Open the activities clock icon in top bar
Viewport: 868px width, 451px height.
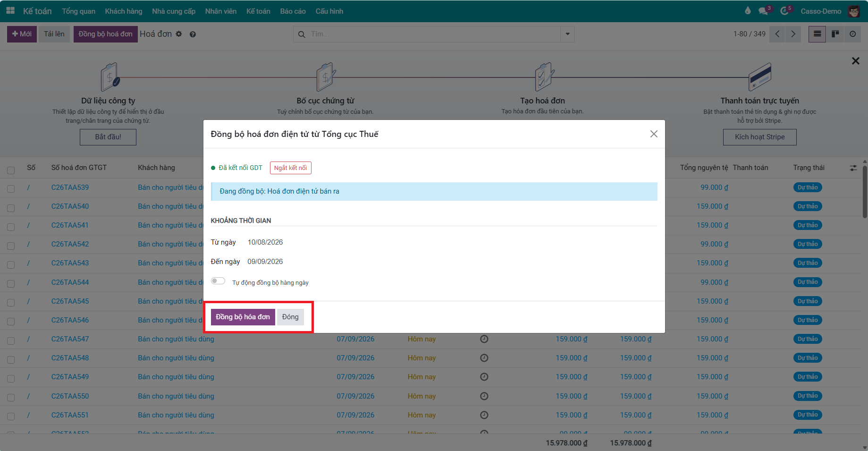coord(784,11)
